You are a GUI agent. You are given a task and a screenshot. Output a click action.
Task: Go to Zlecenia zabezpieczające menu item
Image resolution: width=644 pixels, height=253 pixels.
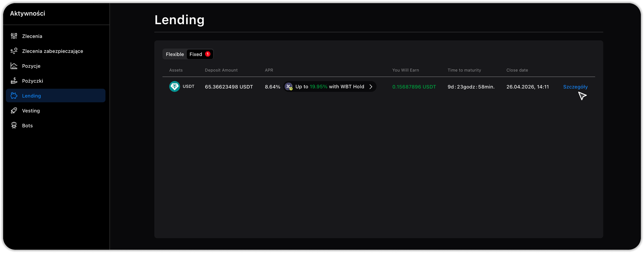(53, 51)
